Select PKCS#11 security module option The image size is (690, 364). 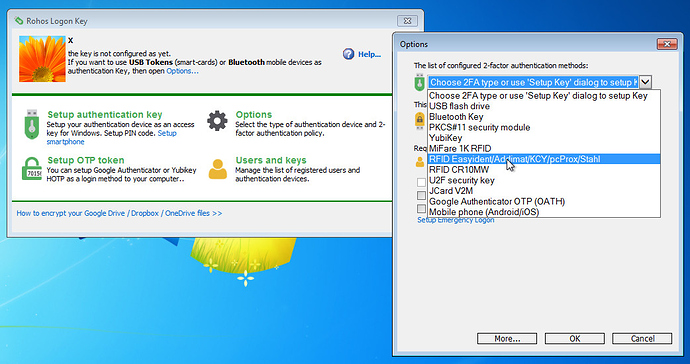tap(544, 127)
